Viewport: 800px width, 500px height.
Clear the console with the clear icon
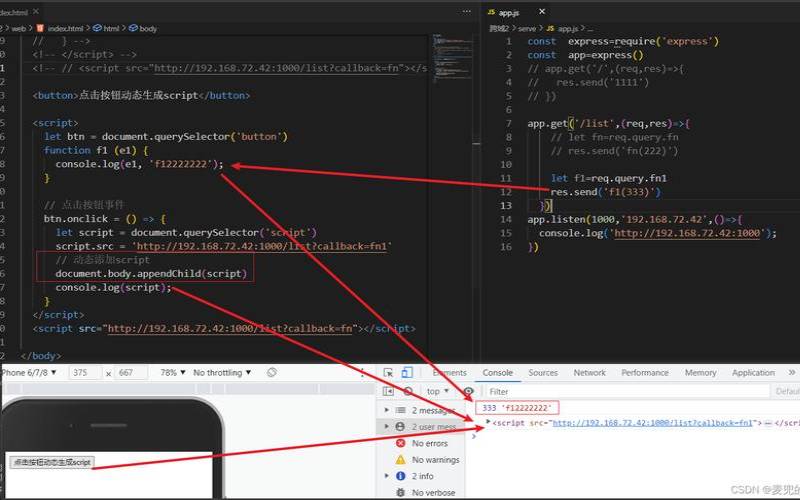tap(408, 391)
